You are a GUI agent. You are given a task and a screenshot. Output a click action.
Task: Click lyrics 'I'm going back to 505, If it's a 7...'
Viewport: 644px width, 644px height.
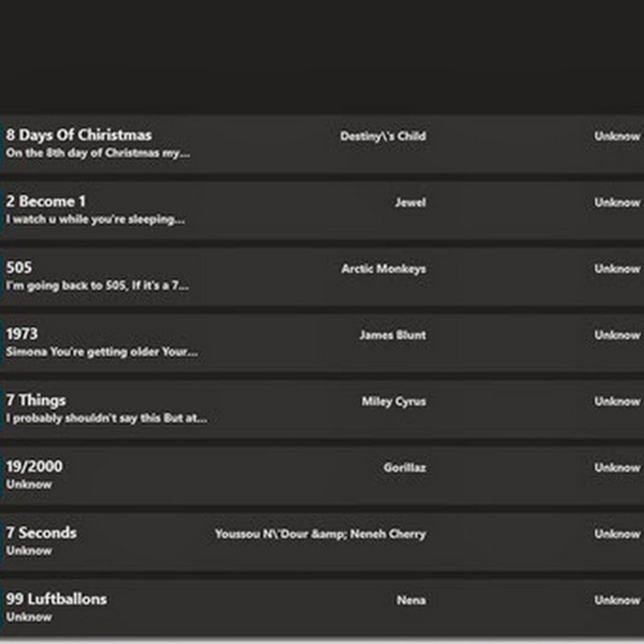[x=97, y=286]
